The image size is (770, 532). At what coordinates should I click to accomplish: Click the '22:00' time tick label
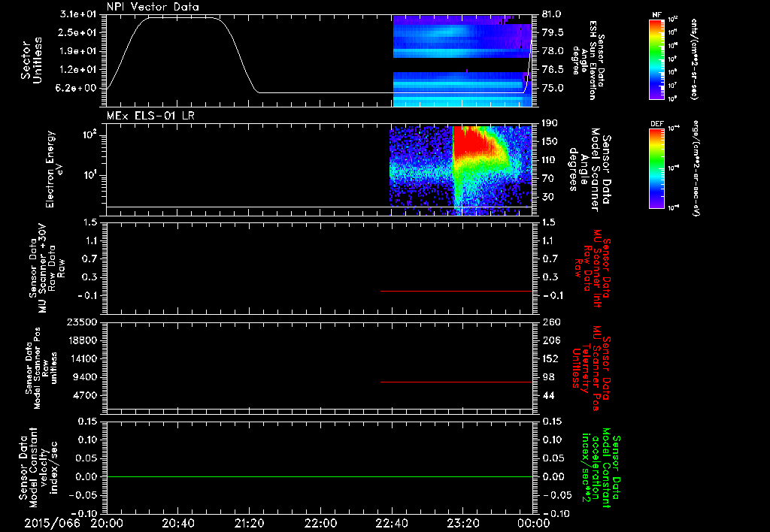[x=320, y=523]
